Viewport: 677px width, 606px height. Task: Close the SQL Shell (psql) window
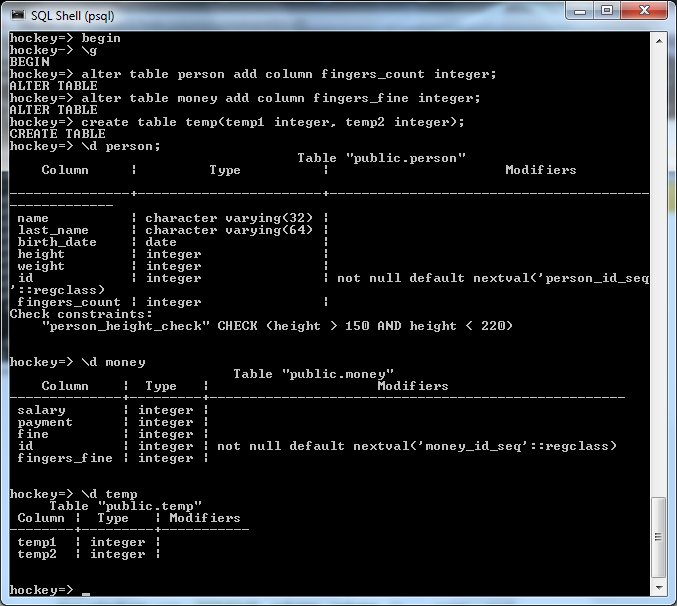pos(644,11)
